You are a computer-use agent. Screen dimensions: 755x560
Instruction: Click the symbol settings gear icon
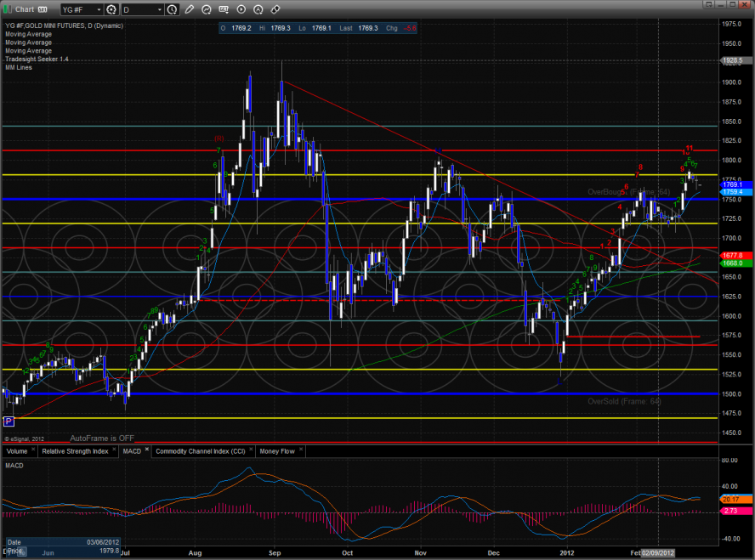(x=111, y=9)
